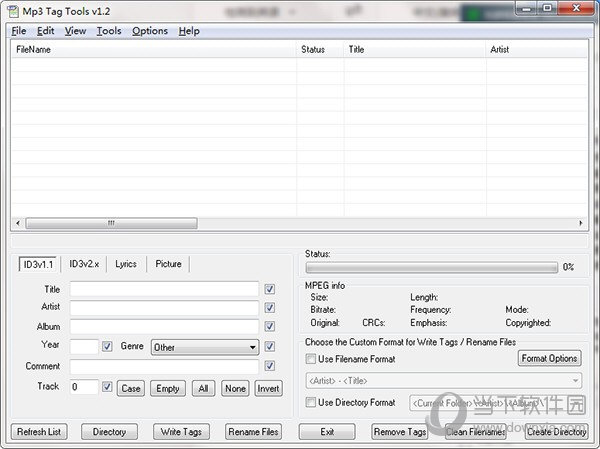Click the Invert button
This screenshot has width=600, height=449.
pyautogui.click(x=268, y=389)
